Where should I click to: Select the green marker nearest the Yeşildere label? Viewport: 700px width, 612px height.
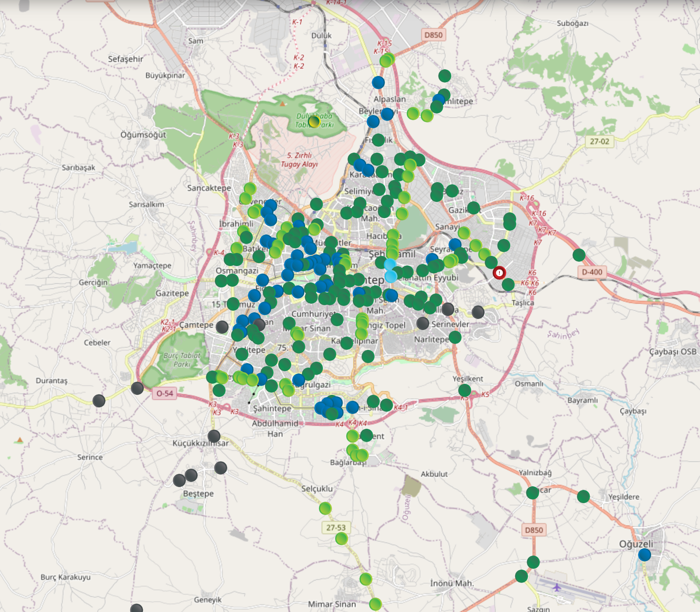pyautogui.click(x=583, y=496)
